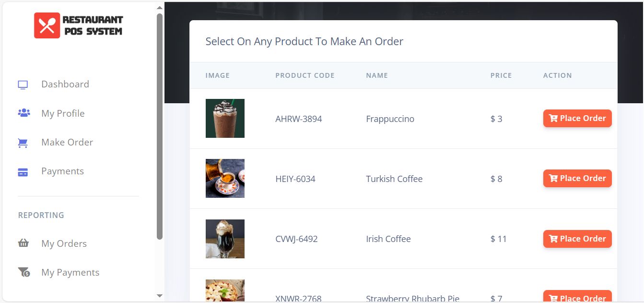Click the Payments credit card icon
The height and width of the screenshot is (303, 644).
pyautogui.click(x=23, y=172)
